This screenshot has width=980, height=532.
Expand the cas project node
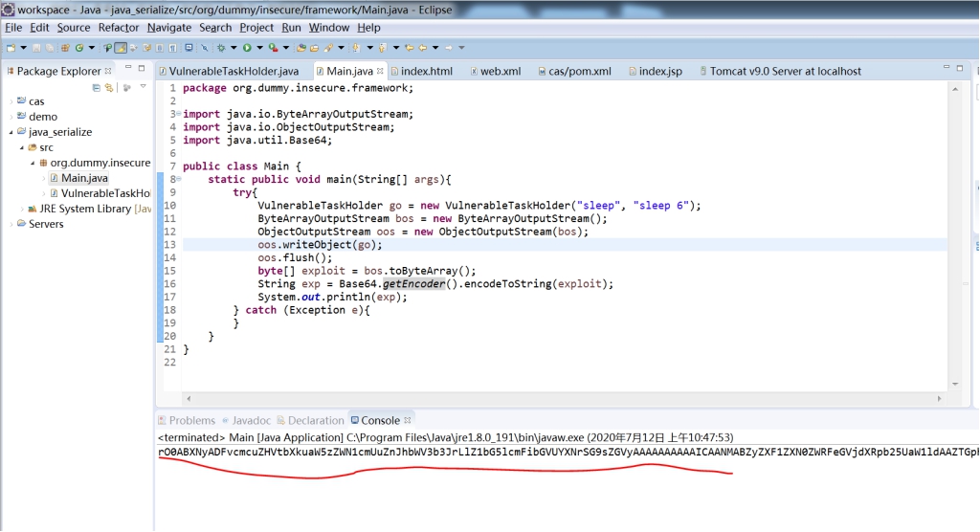coord(11,100)
